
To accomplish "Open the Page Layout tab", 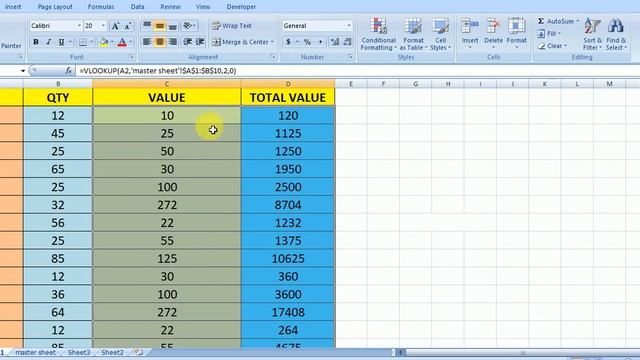I will click(55, 7).
